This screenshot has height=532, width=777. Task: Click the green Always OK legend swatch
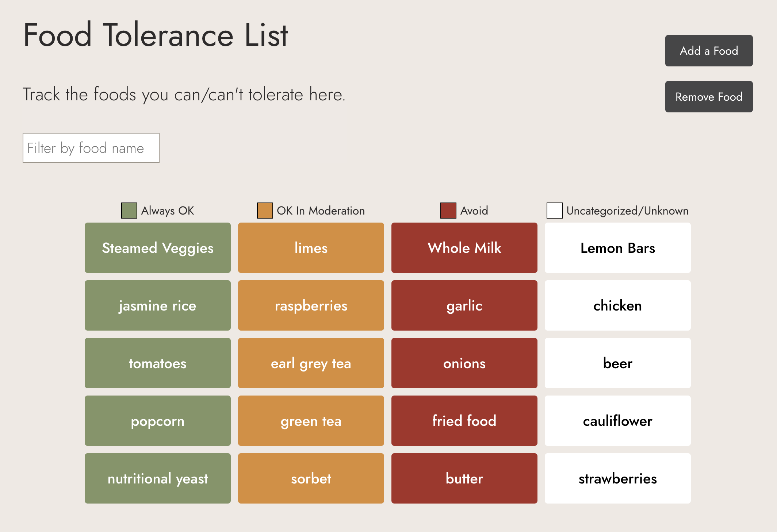tap(129, 211)
